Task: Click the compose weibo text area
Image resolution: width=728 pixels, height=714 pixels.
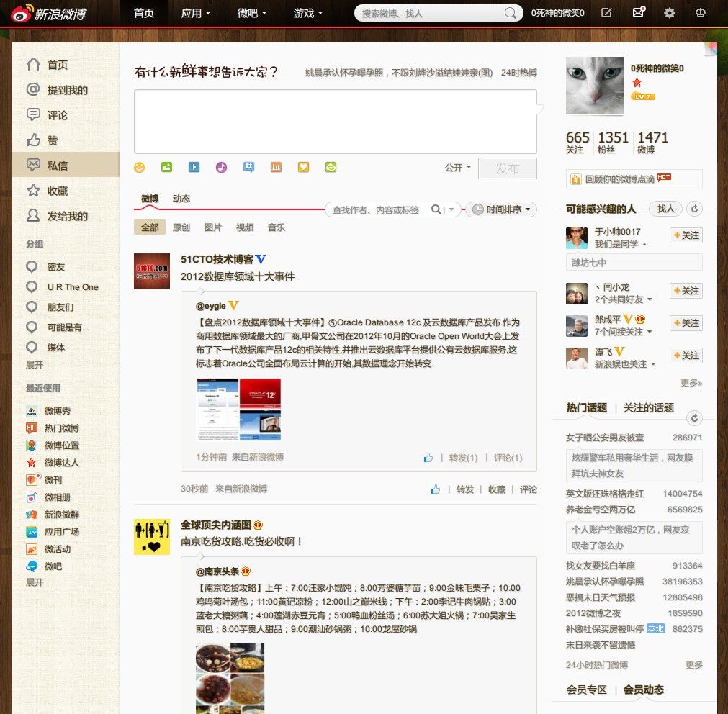Action: point(336,122)
